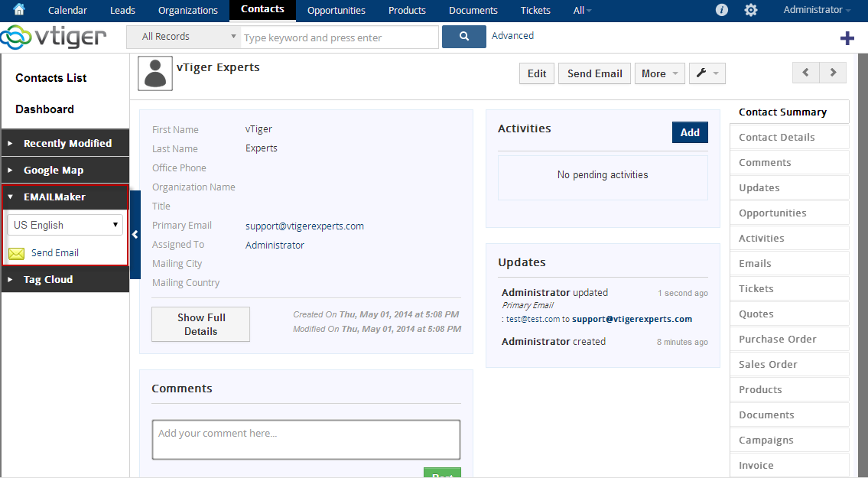Click the 'No pending activities' text

(603, 174)
